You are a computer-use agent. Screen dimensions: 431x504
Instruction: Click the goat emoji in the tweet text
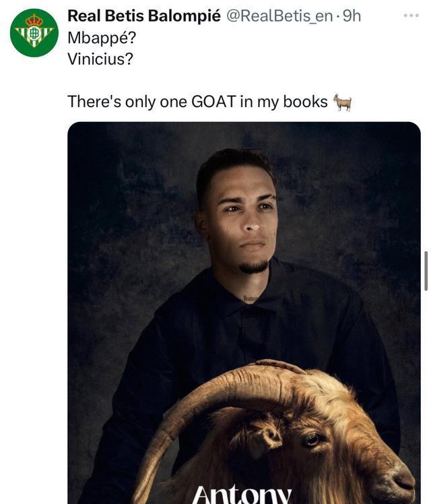(343, 102)
